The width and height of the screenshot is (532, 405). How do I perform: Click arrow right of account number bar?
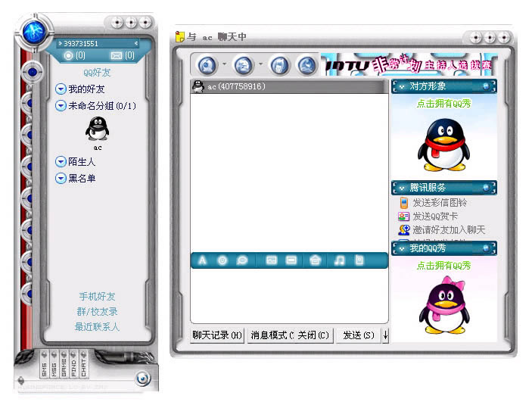(136, 43)
